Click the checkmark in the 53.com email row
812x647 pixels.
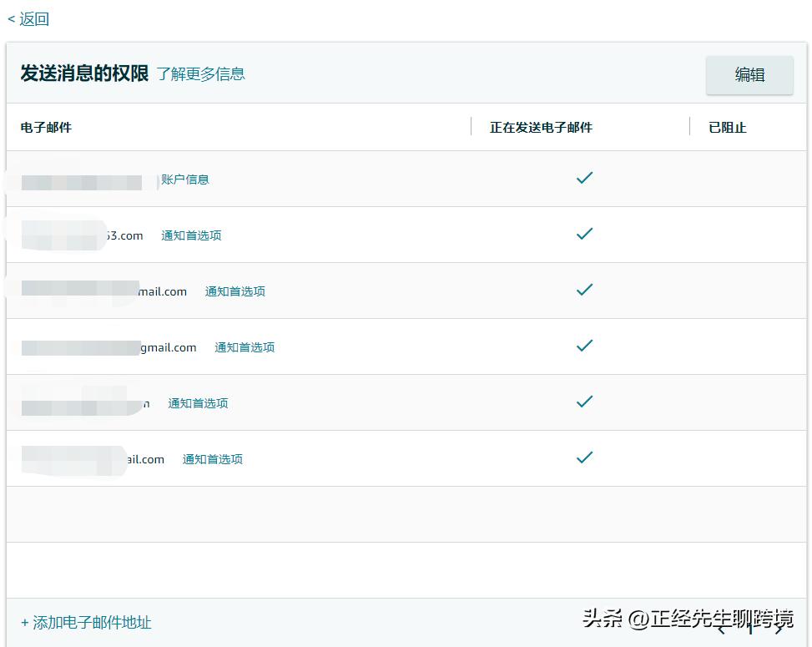coord(583,234)
